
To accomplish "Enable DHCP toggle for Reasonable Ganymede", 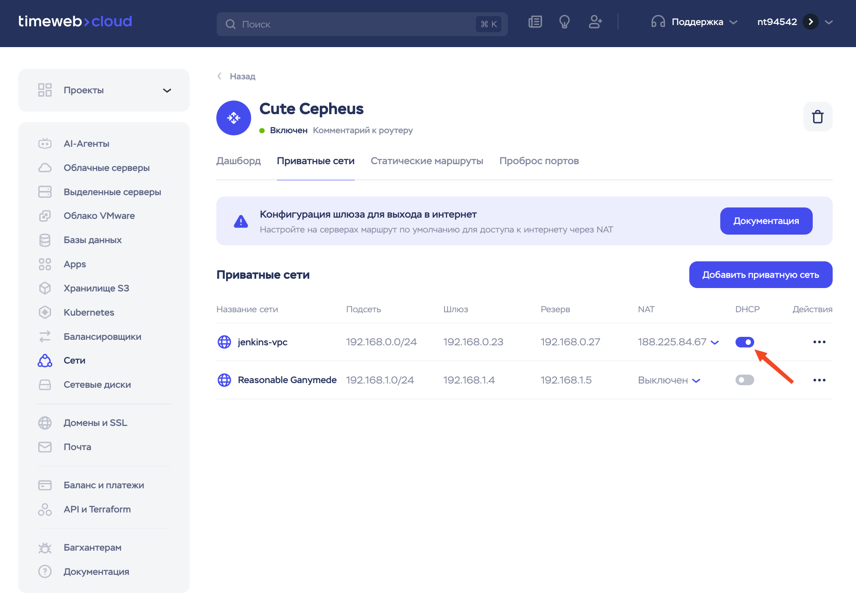I will click(x=744, y=380).
